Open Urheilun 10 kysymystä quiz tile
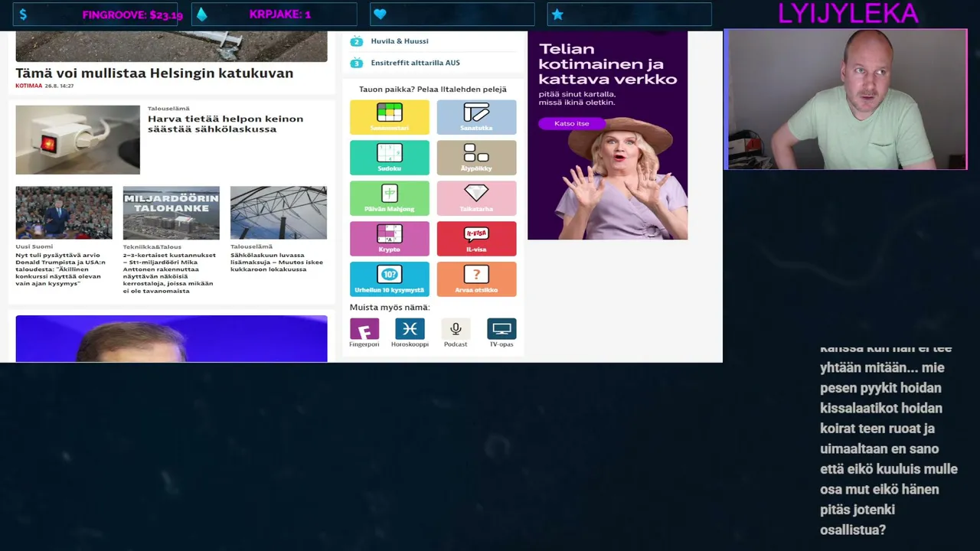 point(389,279)
